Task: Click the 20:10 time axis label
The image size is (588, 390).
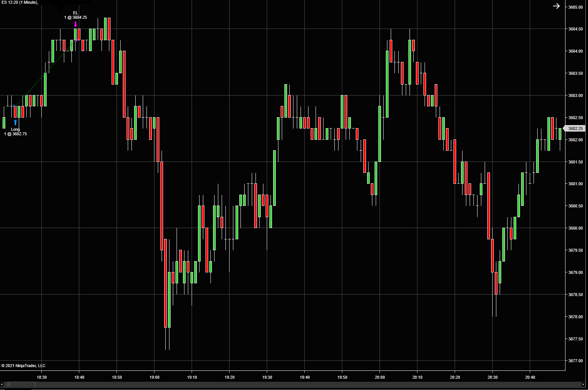Action: [417, 377]
